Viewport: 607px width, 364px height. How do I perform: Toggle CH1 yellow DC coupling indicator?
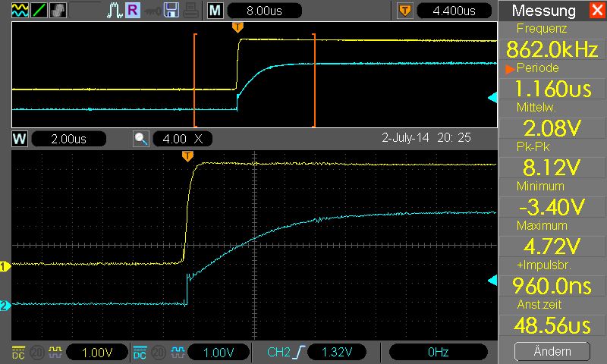tap(18, 352)
